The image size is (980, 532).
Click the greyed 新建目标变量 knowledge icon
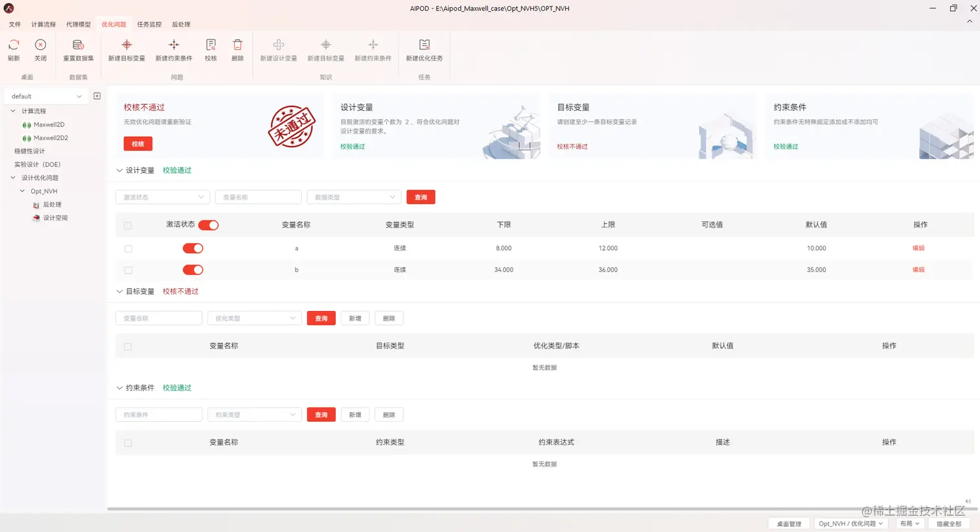tap(326, 45)
